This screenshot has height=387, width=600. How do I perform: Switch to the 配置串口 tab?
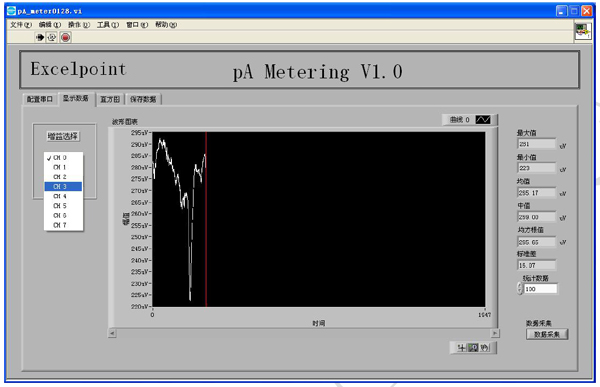click(x=39, y=99)
